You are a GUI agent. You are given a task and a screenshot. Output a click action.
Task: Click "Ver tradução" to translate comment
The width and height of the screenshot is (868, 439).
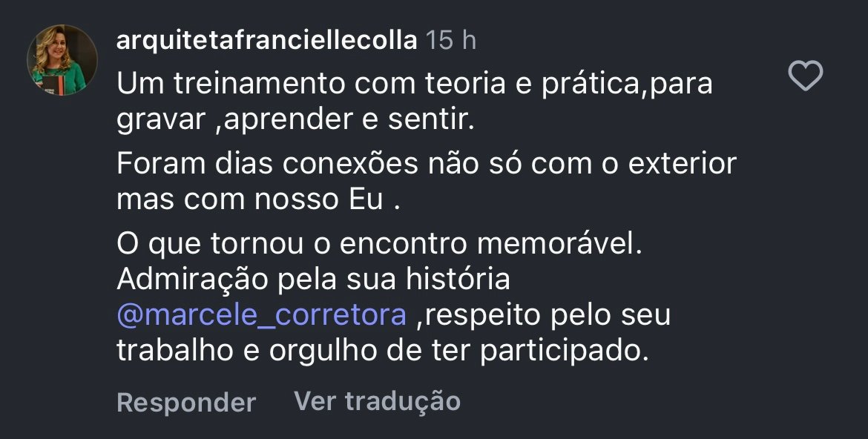[x=377, y=401]
